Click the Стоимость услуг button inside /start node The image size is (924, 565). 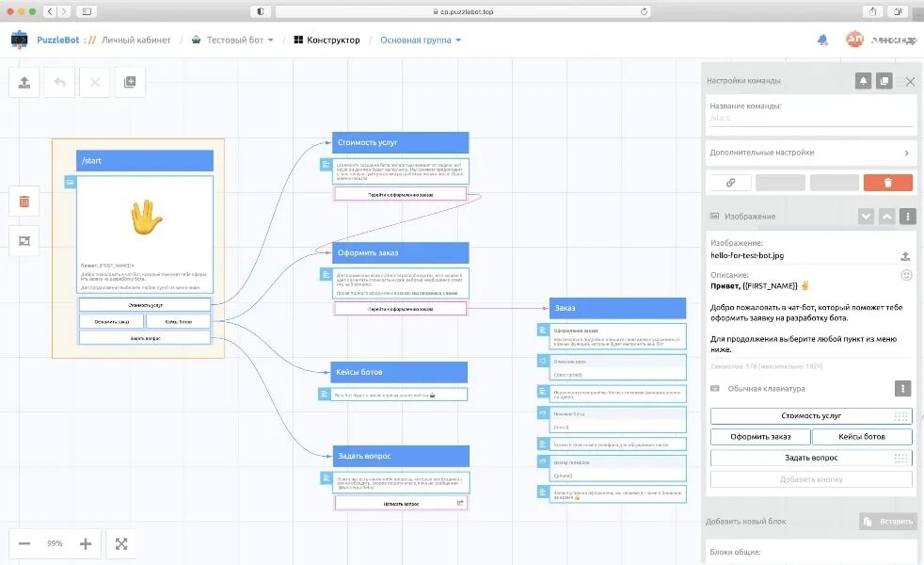click(145, 305)
